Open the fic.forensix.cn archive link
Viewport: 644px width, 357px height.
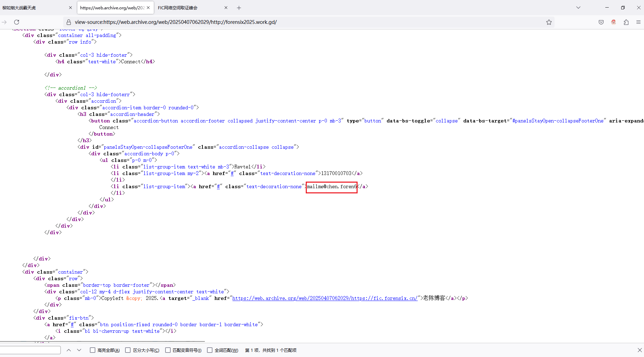tap(325, 298)
